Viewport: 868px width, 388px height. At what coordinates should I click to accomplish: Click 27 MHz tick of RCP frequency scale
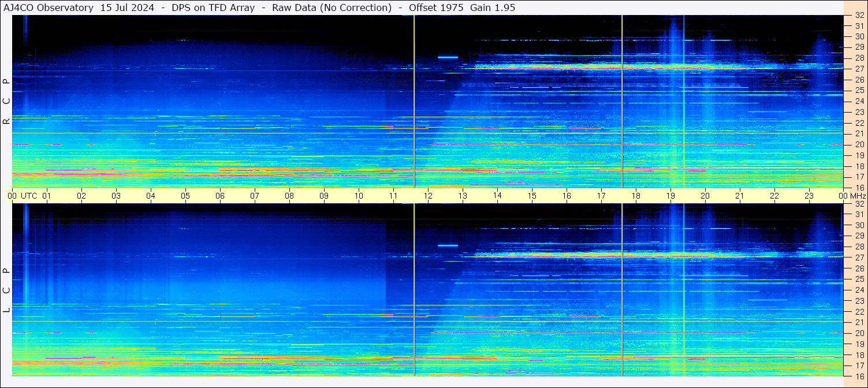pos(859,69)
